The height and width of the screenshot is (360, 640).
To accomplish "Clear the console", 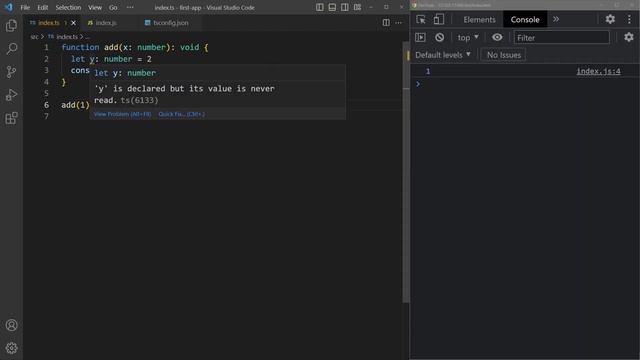I will click(440, 38).
